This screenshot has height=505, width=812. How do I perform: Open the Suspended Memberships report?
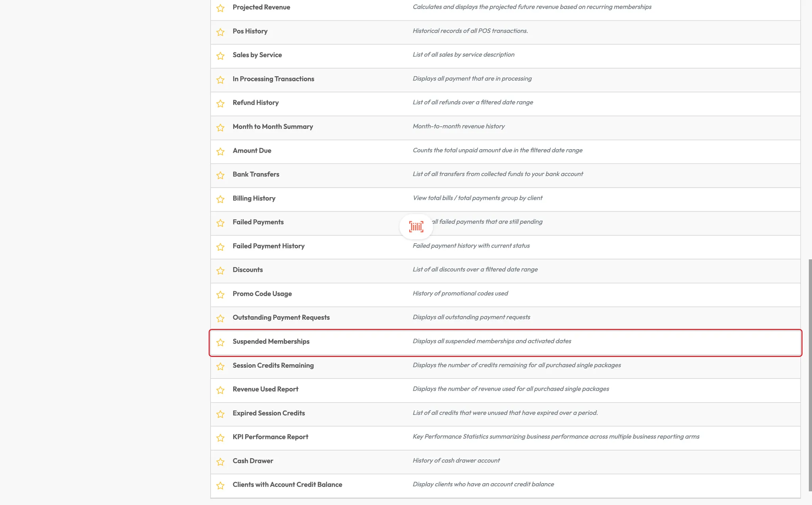pos(271,342)
